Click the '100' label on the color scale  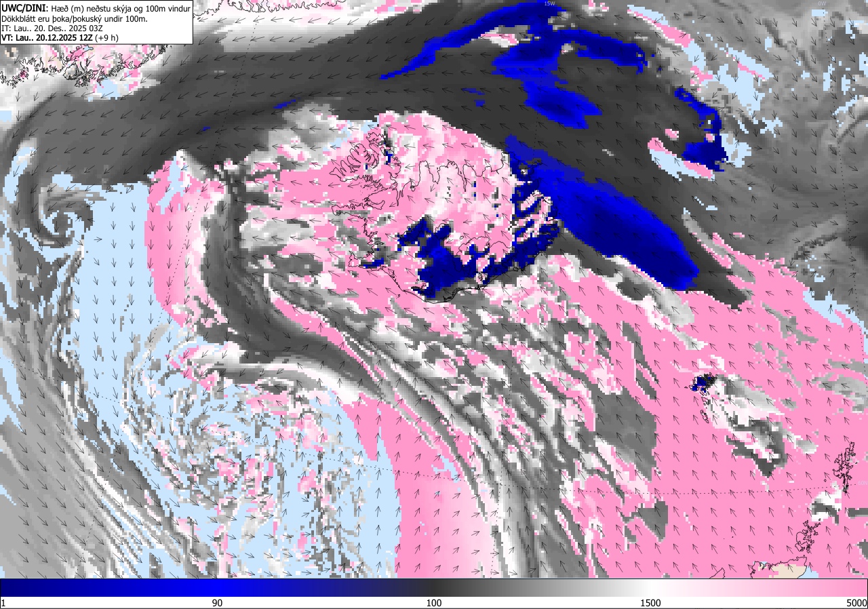(x=434, y=603)
